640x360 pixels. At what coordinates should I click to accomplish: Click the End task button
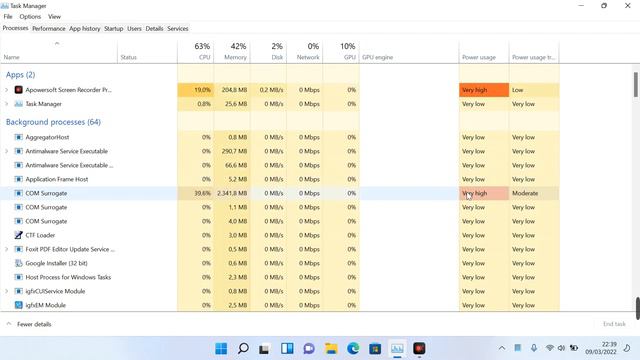pos(614,324)
